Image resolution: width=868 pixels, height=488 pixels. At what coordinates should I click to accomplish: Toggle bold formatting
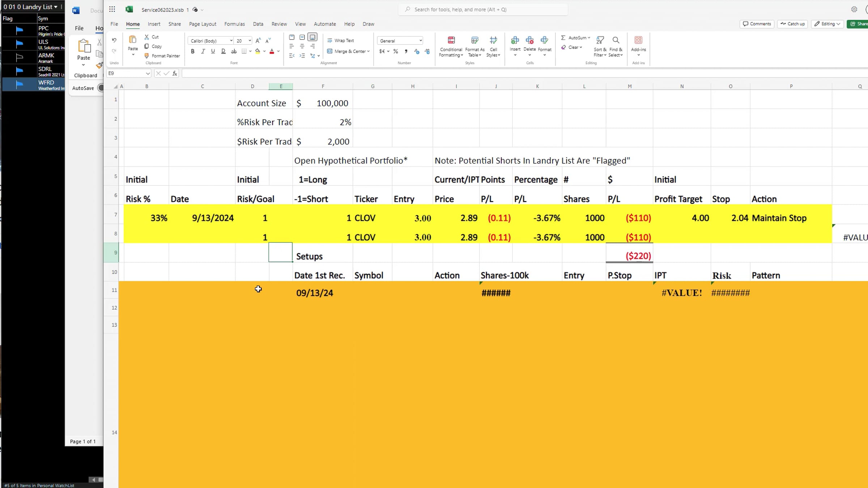click(x=192, y=51)
